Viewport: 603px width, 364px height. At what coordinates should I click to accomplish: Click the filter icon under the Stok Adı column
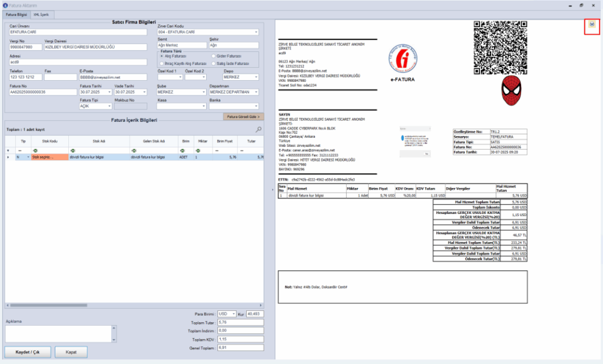72,150
